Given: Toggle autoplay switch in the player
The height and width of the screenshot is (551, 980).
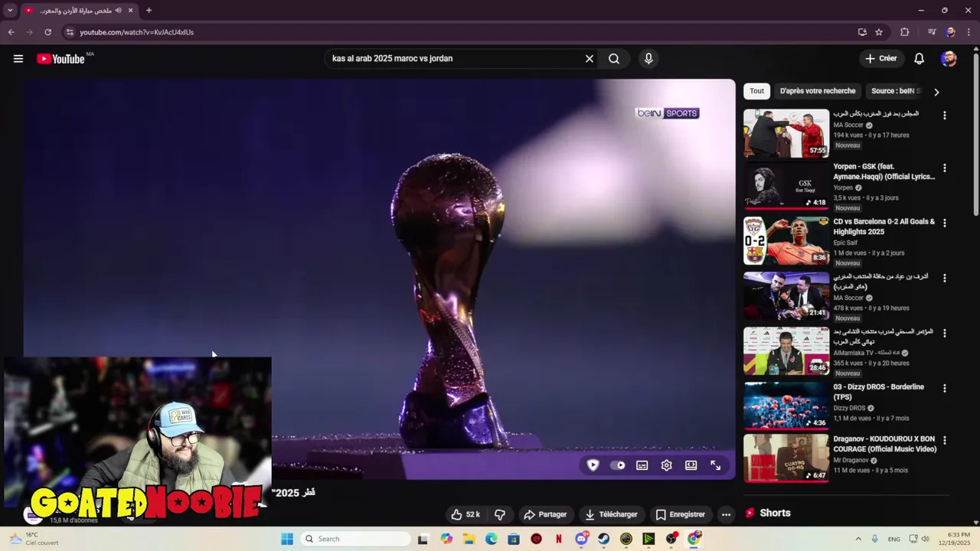Looking at the screenshot, I should pos(618,465).
